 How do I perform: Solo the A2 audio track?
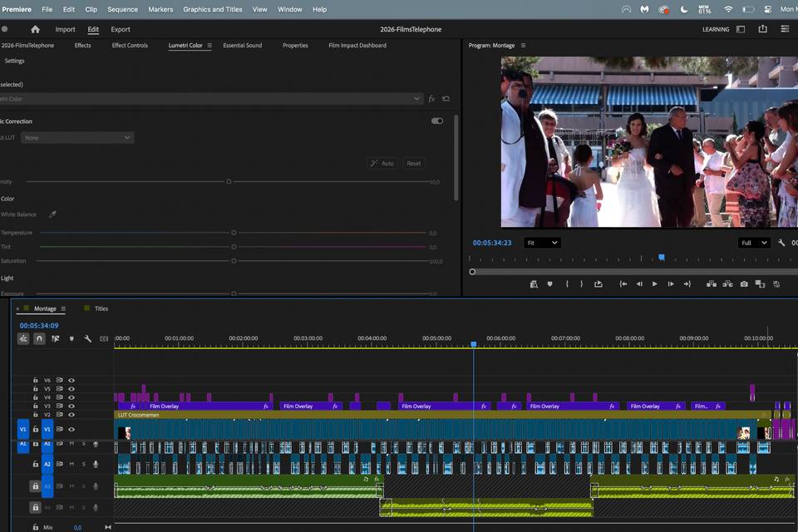click(x=83, y=465)
